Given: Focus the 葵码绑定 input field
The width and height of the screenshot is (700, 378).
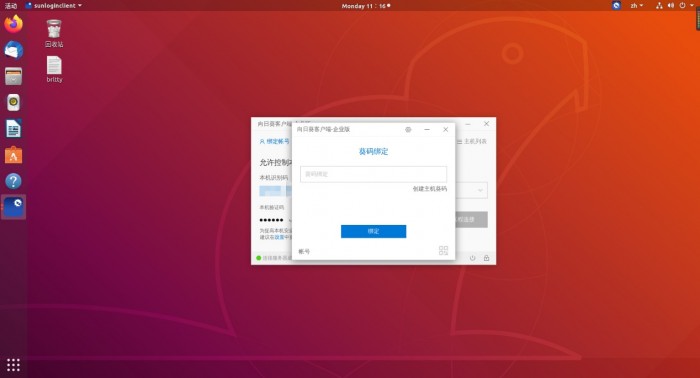Looking at the screenshot, I should (x=373, y=174).
